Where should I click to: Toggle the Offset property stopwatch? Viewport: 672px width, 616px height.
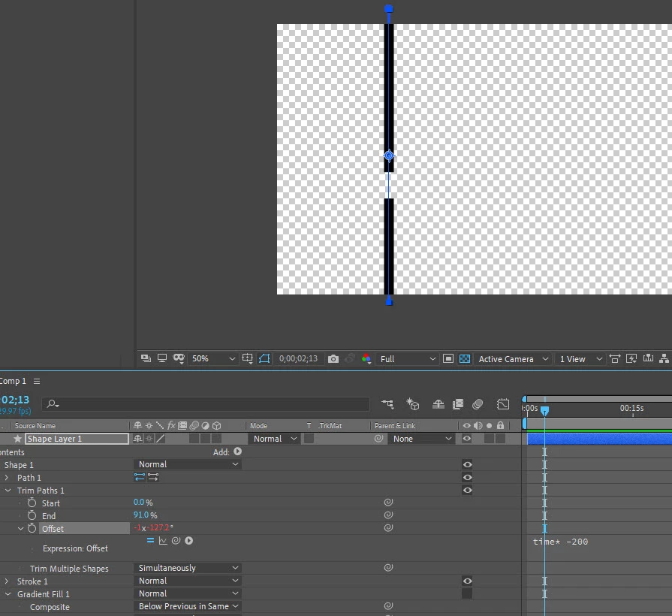click(32, 528)
